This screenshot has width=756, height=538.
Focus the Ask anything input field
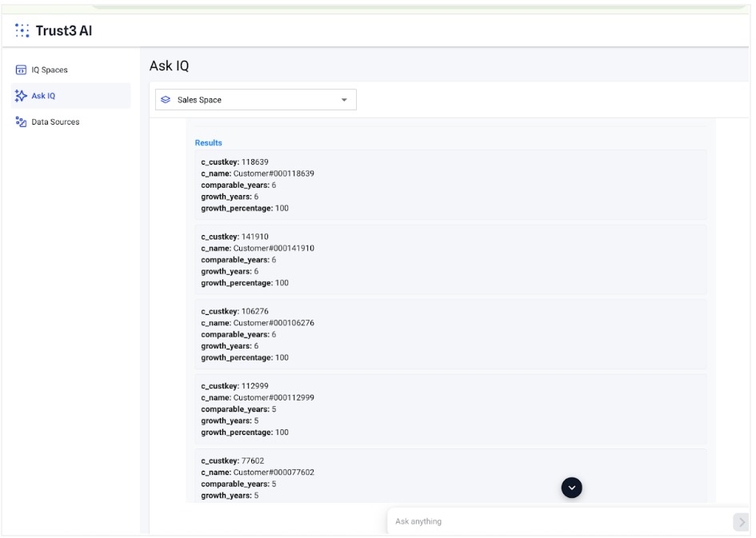(x=560, y=522)
